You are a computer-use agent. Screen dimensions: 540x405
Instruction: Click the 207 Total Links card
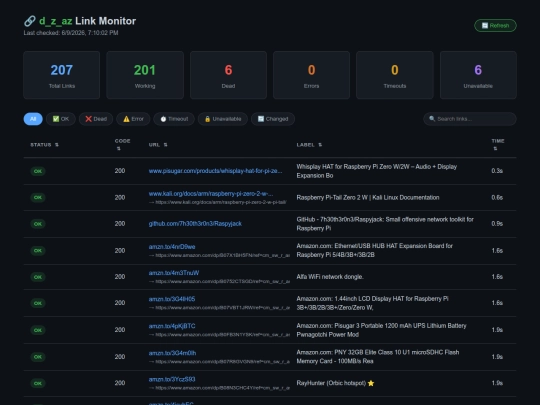[62, 75]
